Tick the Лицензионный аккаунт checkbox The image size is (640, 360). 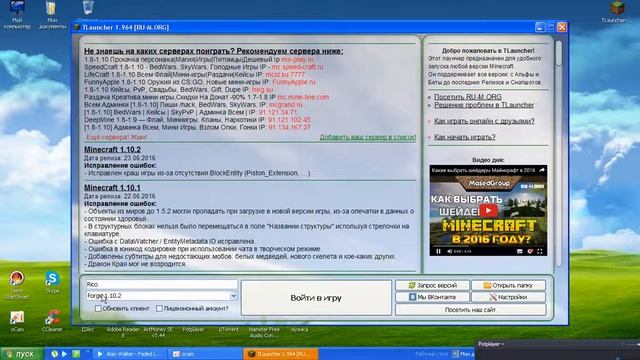coord(159,309)
